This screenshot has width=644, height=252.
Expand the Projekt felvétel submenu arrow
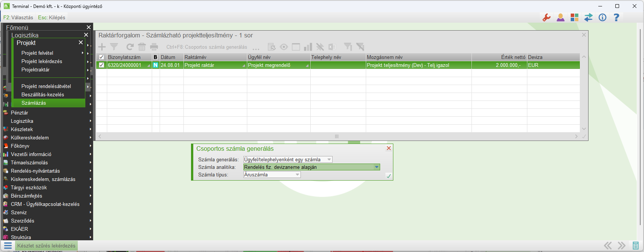tap(83, 53)
